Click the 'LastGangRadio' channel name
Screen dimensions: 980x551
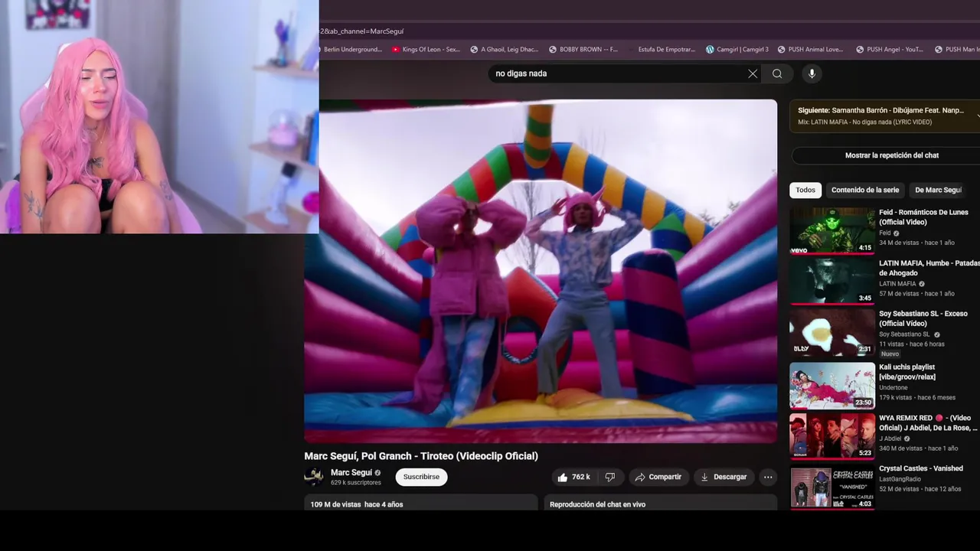tap(900, 479)
